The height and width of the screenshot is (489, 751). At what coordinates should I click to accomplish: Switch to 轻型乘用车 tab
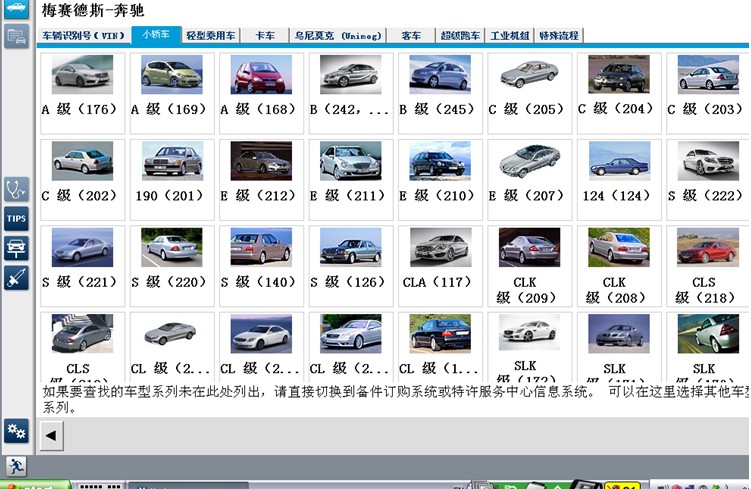tap(211, 35)
